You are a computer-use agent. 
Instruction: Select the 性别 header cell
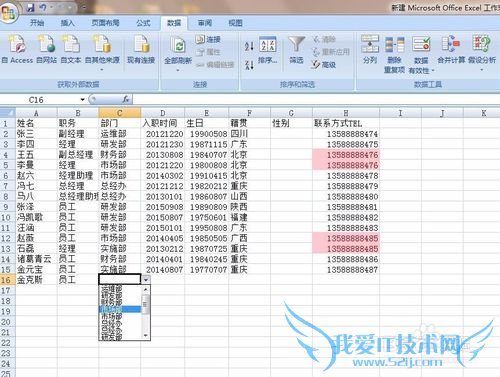[x=291, y=123]
